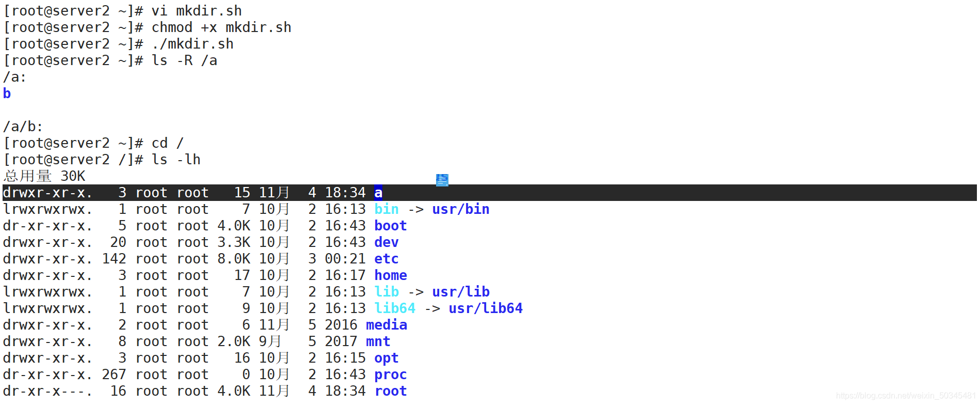Click the '00:21' time in etc row
The image size is (980, 405).
345,259
